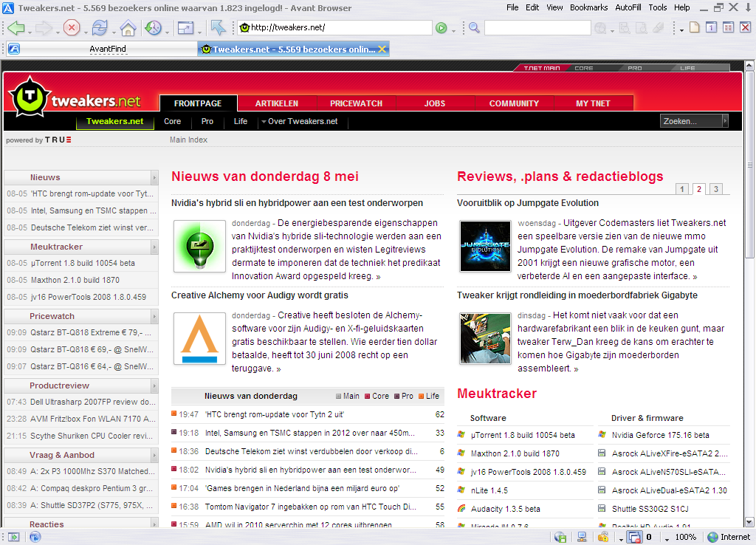Viewport: 756px width, 545px height.
Task: Click the T.NET MAIN top strip link
Action: [x=541, y=68]
